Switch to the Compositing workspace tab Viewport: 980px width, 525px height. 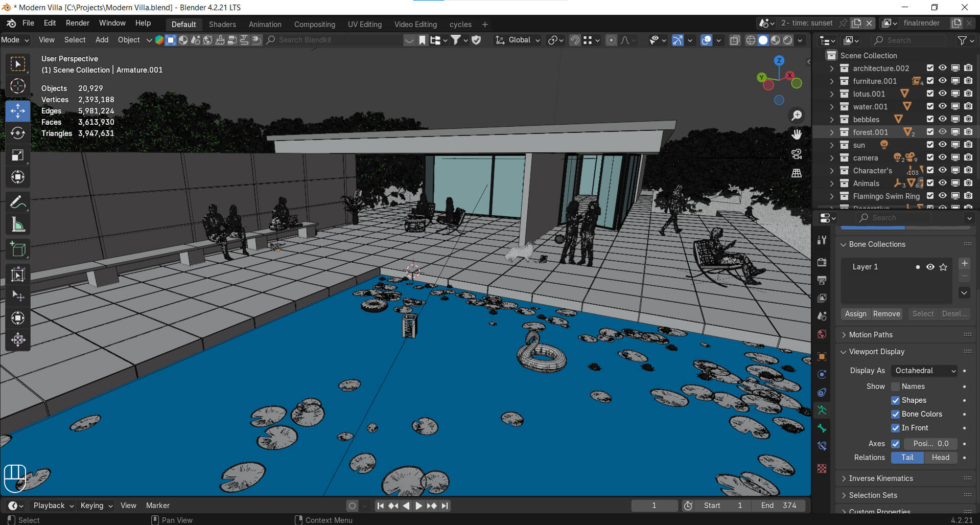[315, 25]
